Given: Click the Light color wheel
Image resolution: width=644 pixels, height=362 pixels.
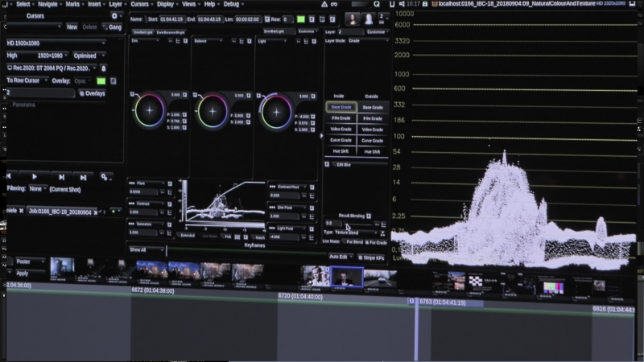Looking at the screenshot, I should 275,111.
